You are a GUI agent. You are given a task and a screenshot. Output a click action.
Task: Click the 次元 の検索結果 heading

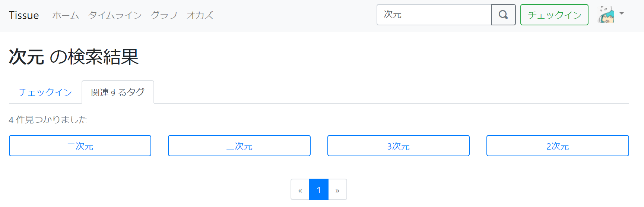(x=74, y=57)
